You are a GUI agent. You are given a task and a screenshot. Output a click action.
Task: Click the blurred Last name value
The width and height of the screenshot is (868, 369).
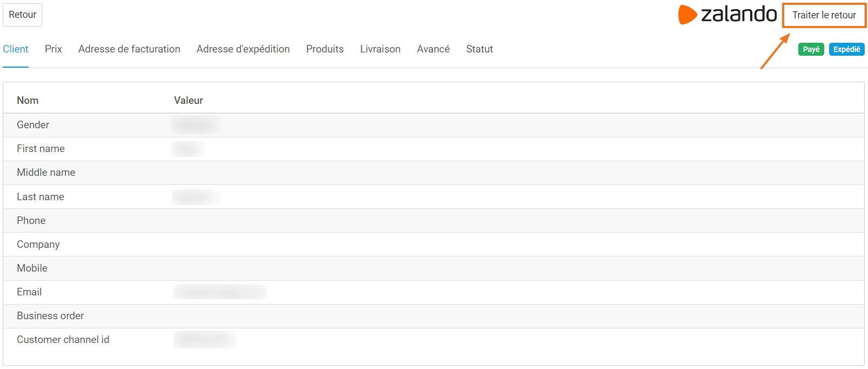(x=196, y=197)
